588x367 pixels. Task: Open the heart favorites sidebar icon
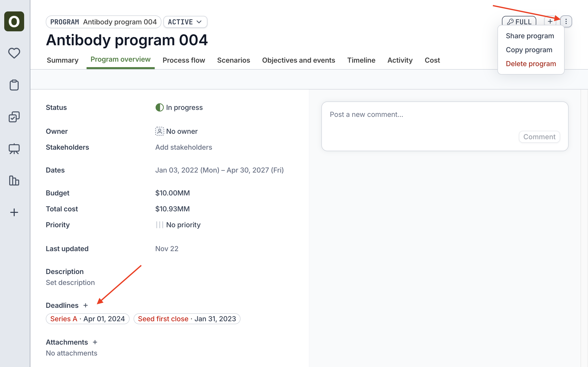pos(14,53)
